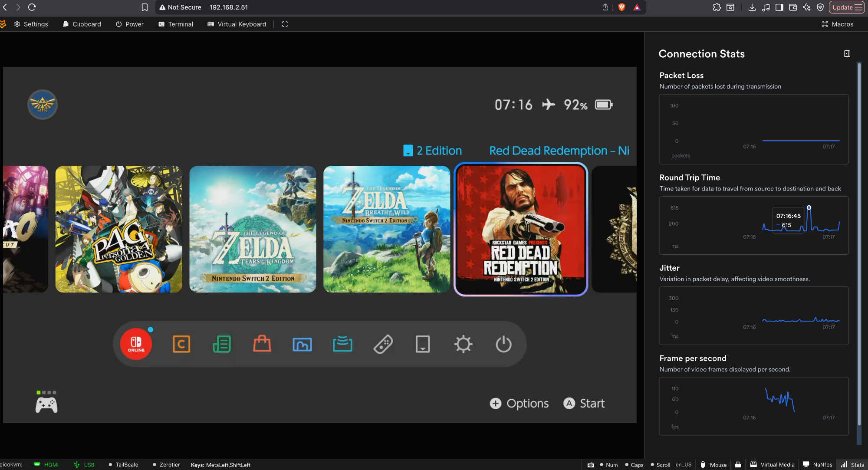Open the Terminal menu
868x470 pixels.
(x=176, y=24)
